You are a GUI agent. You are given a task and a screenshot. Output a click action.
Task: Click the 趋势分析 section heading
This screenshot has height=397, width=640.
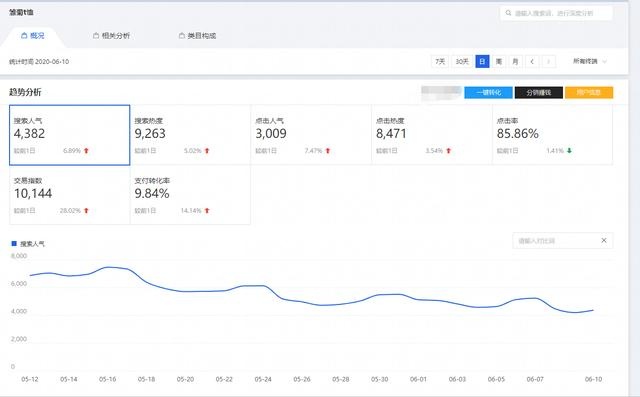(x=25, y=92)
